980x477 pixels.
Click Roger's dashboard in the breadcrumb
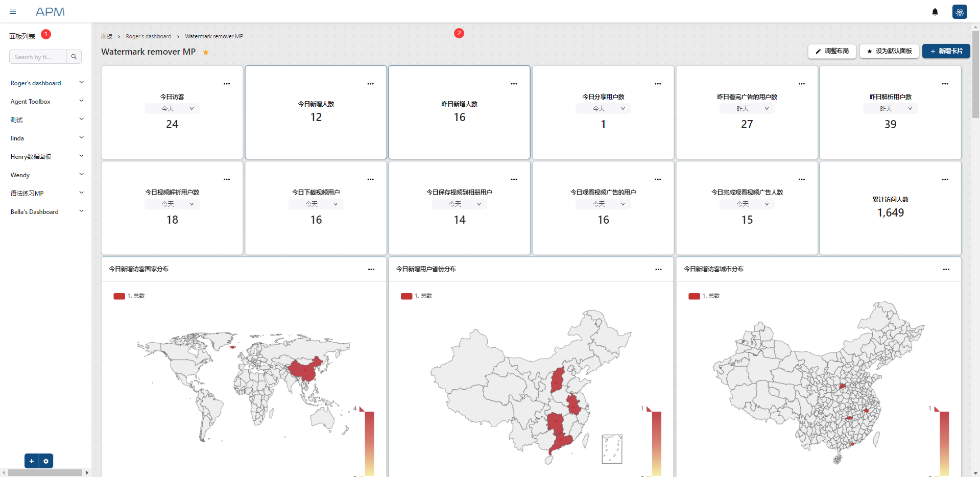pos(148,36)
